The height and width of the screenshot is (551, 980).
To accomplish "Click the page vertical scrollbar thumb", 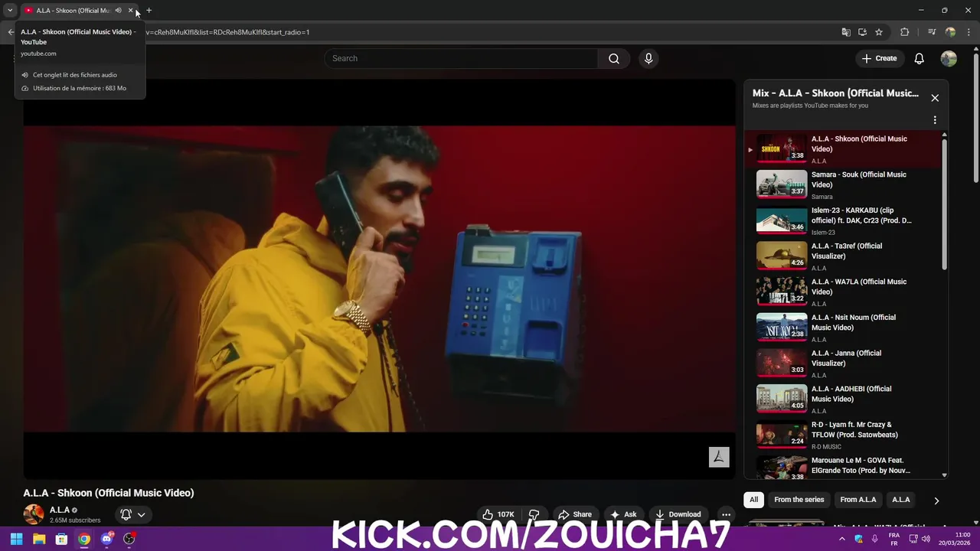I will coord(975,119).
